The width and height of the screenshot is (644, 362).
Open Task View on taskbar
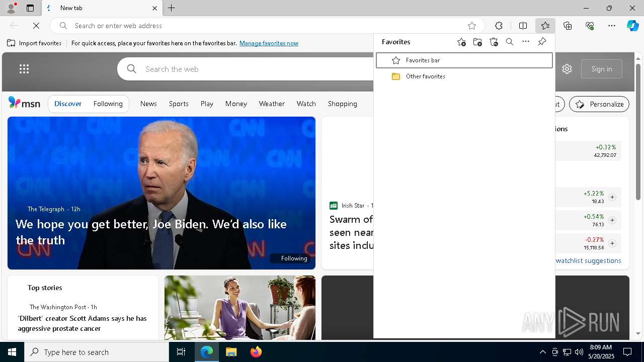point(181,352)
